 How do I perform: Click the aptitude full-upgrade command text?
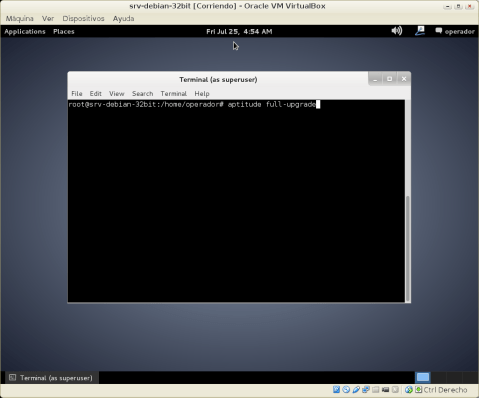pyautogui.click(x=272, y=105)
